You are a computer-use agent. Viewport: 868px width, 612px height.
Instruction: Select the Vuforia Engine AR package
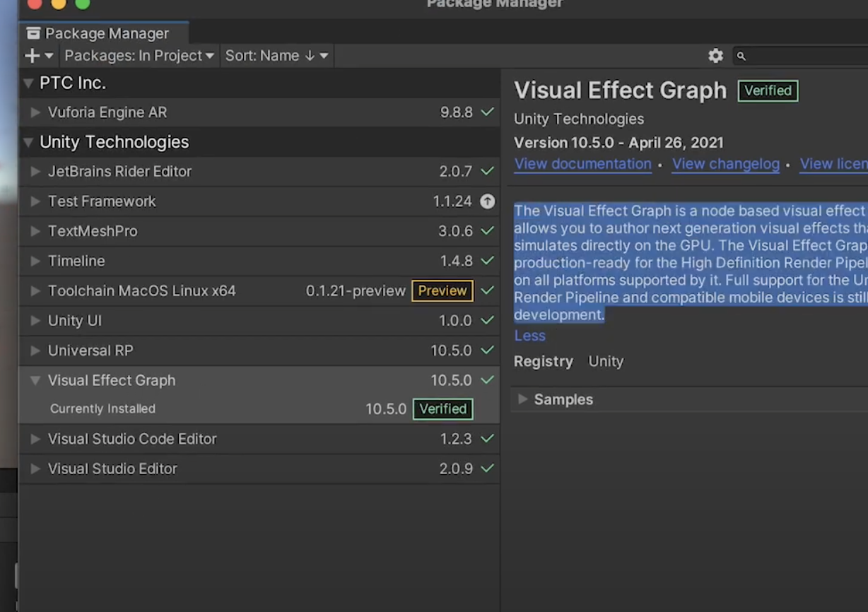259,112
